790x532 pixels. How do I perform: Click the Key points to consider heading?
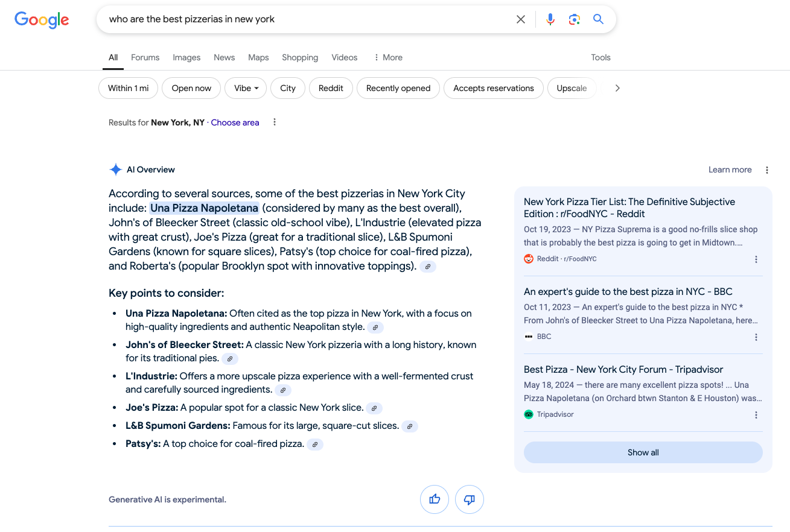tap(166, 293)
